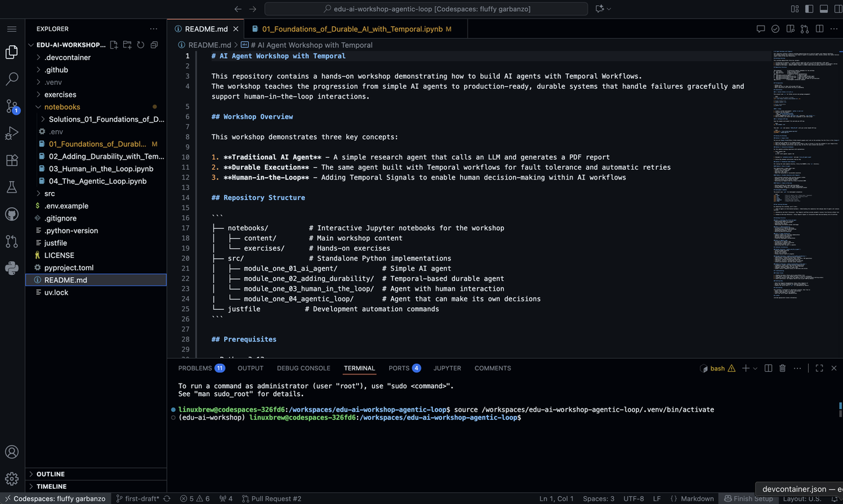Open the PROBLEMS panel tab
This screenshot has width=843, height=504.
point(202,368)
